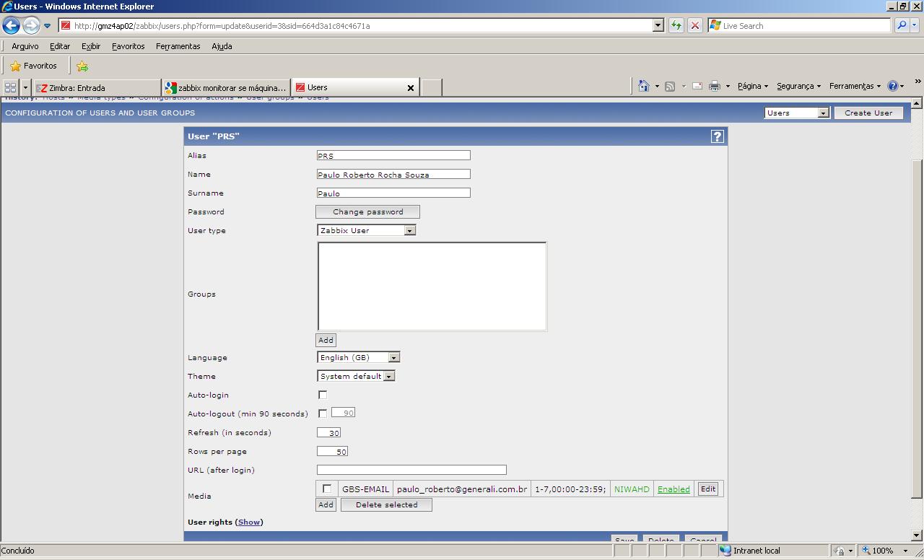Image resolution: width=924 pixels, height=560 pixels.
Task: Click the RSS feeds icon
Action: point(670,86)
